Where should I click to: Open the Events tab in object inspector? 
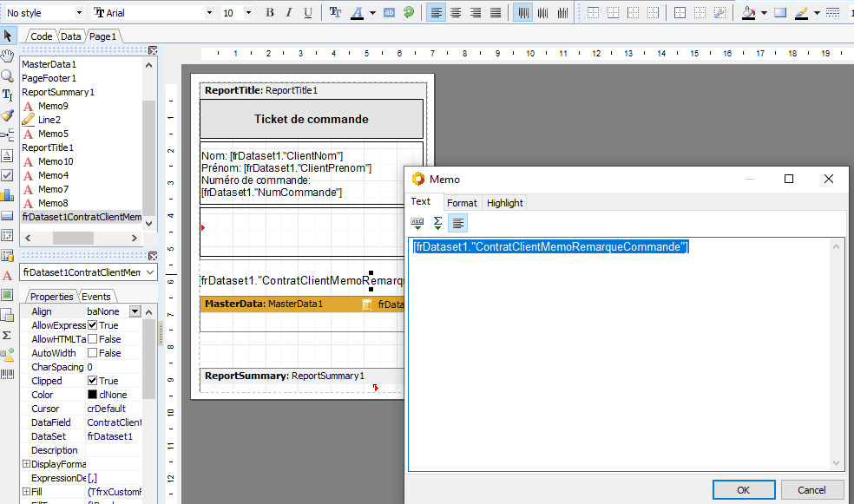[x=96, y=297]
